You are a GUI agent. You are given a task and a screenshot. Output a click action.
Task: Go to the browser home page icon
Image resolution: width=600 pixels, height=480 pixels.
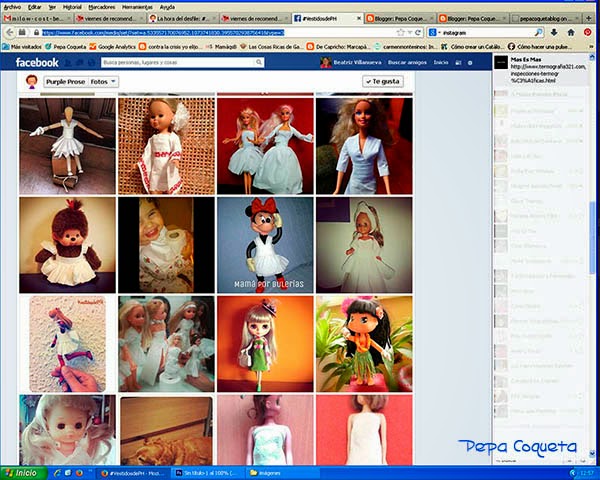click(x=571, y=33)
